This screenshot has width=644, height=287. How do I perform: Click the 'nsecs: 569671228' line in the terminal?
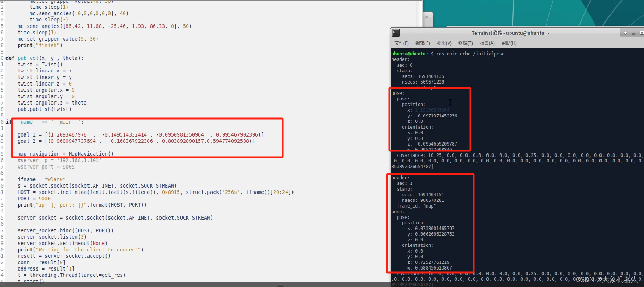[x=423, y=82]
